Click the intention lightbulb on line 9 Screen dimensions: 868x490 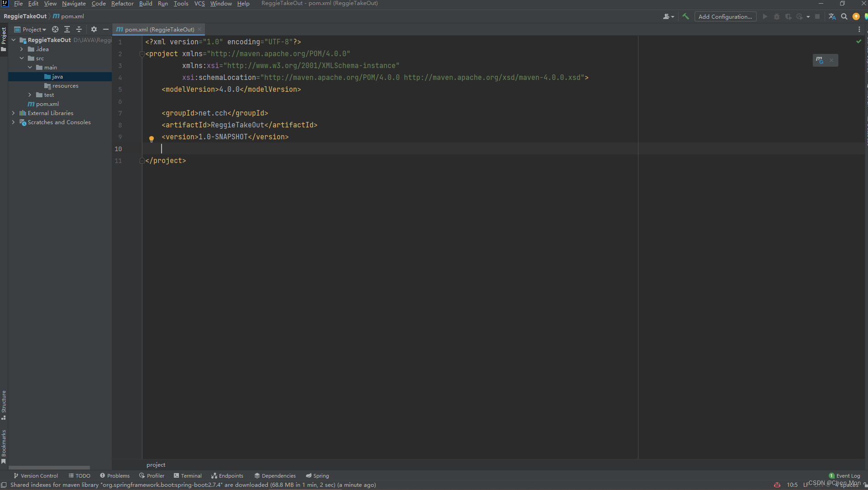(152, 139)
